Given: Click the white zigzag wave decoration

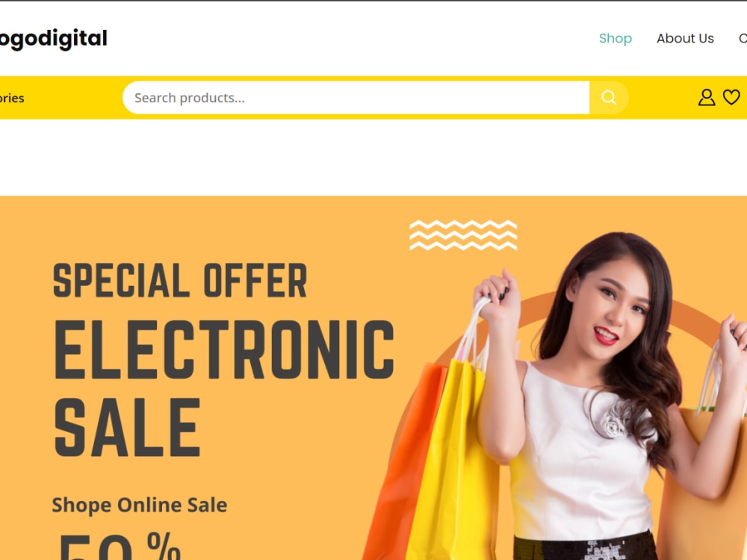Looking at the screenshot, I should click(463, 234).
